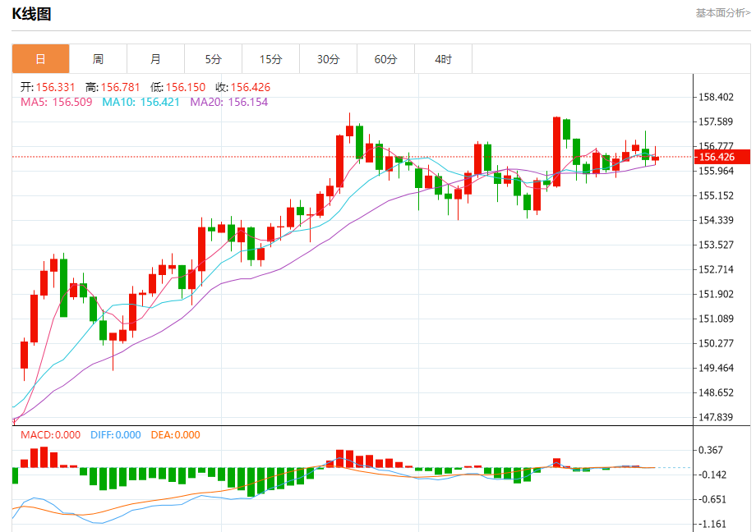Click the K线图 title heading
Screen dimensions: 756x532
(31, 13)
